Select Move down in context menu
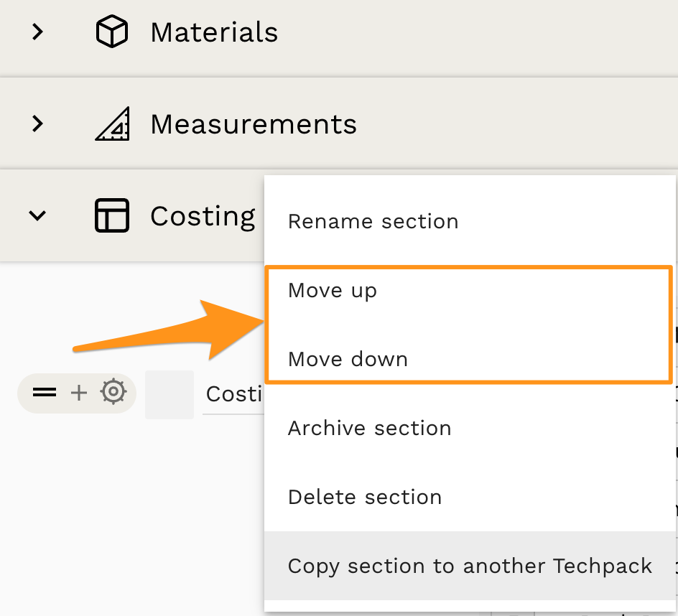Screen dimensions: 678x616 [348, 359]
